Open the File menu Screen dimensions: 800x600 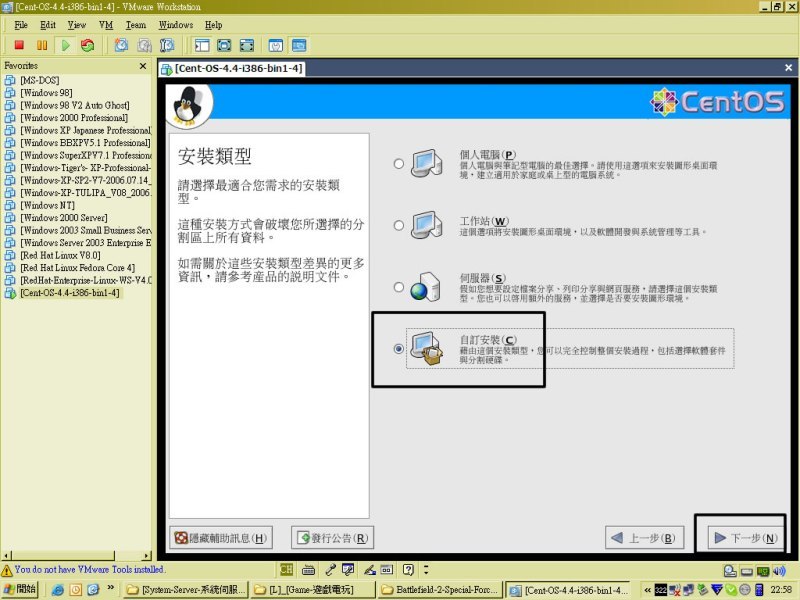21,25
